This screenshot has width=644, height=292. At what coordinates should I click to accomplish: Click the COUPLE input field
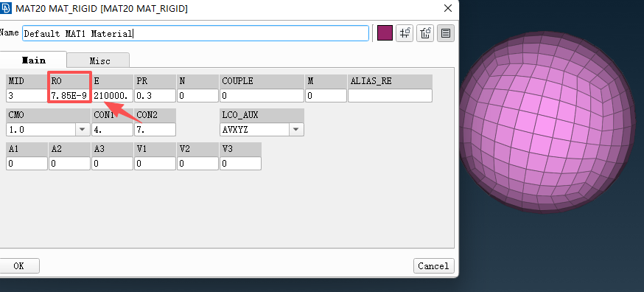pyautogui.click(x=262, y=96)
